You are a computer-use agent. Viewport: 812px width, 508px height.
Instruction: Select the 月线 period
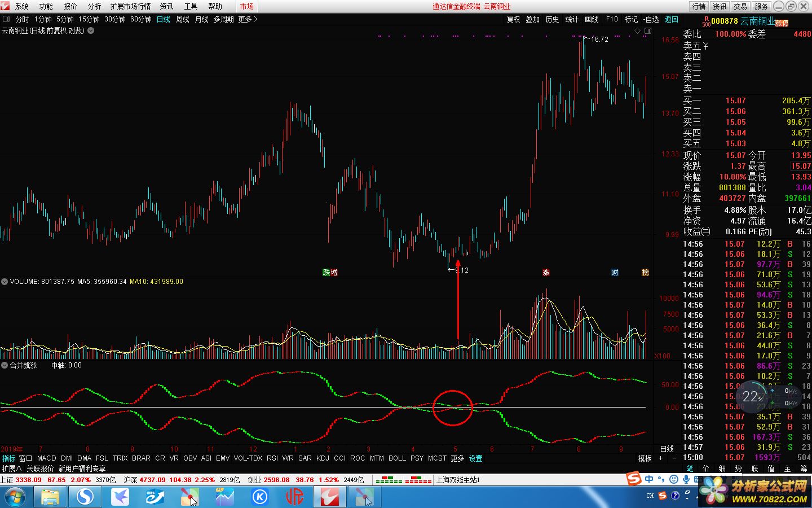201,19
